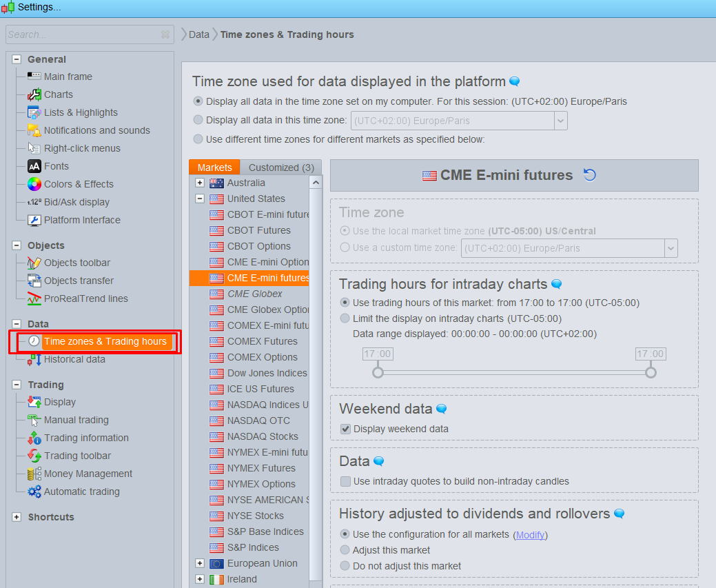
Task: Expand the Shortcuts section
Action: pos(17,517)
